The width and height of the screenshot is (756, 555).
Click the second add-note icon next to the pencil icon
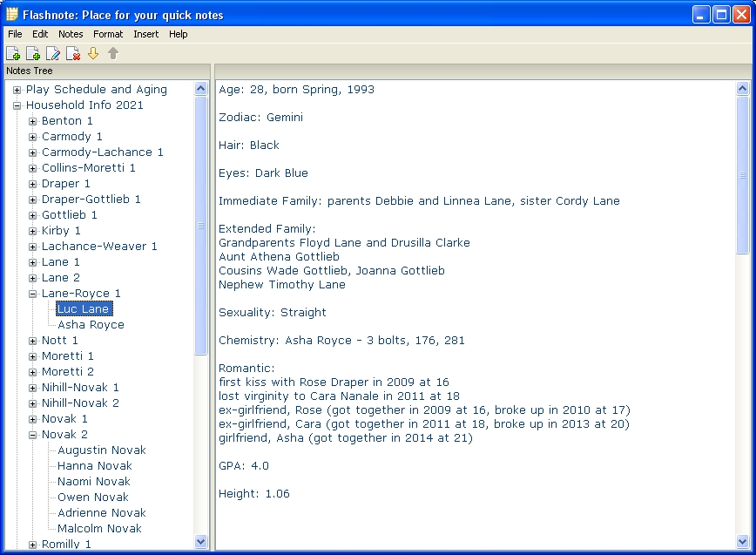pos(33,53)
